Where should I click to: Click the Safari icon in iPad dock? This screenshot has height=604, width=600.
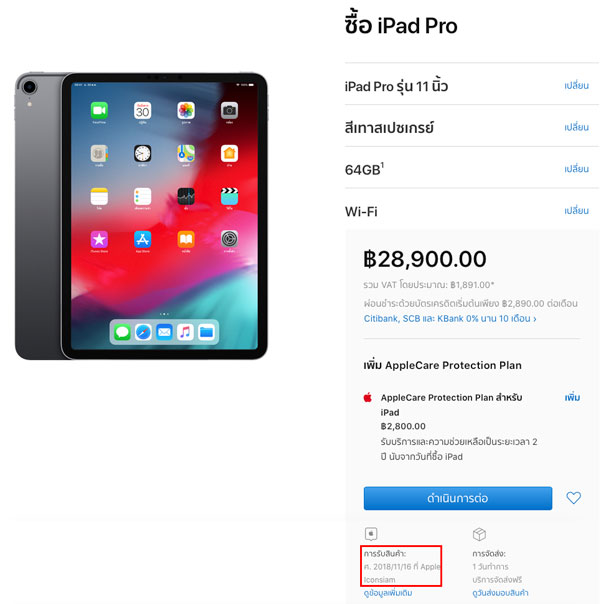coord(143,332)
